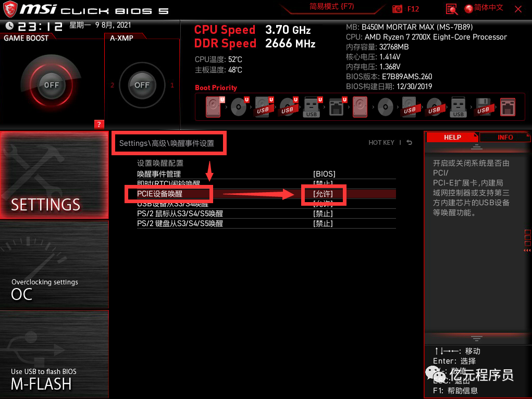Select the legacy USB CD/DVD boot icon
The height and width of the screenshot is (399, 532).
pos(434,107)
